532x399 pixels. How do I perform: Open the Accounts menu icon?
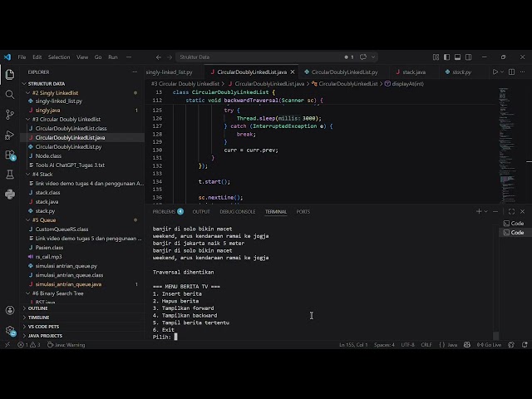[10, 310]
